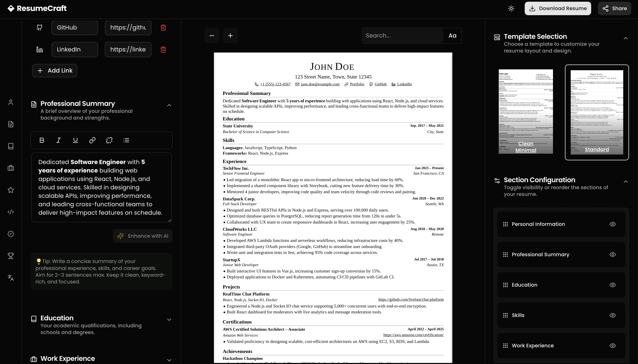Hide the Personal Information section
The image size is (638, 364).
pos(612,224)
